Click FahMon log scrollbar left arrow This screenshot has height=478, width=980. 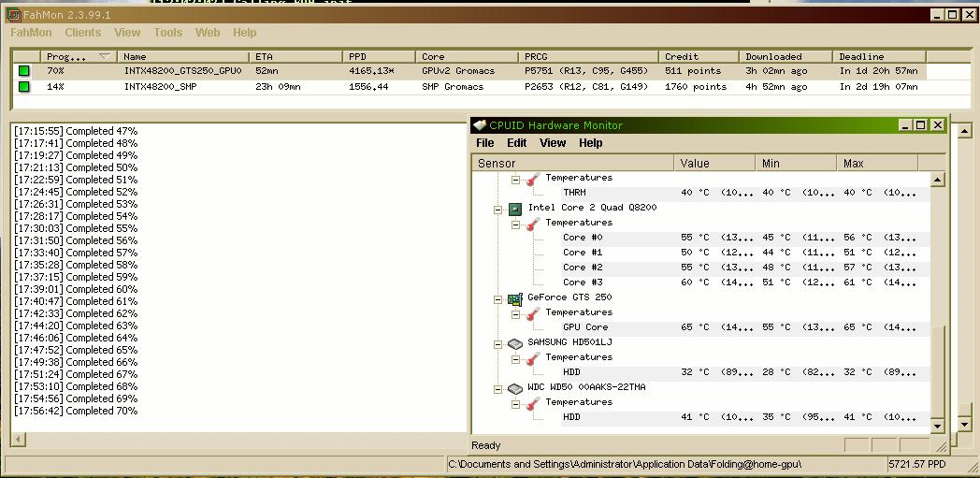[18, 440]
